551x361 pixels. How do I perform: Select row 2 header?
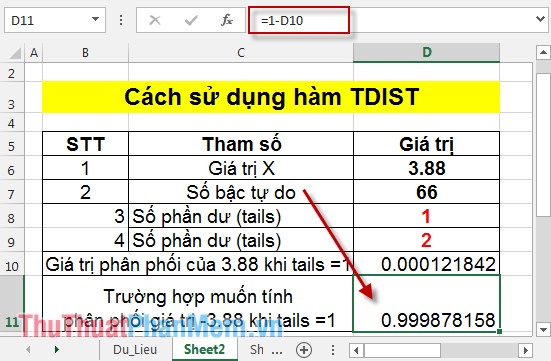coord(12,72)
